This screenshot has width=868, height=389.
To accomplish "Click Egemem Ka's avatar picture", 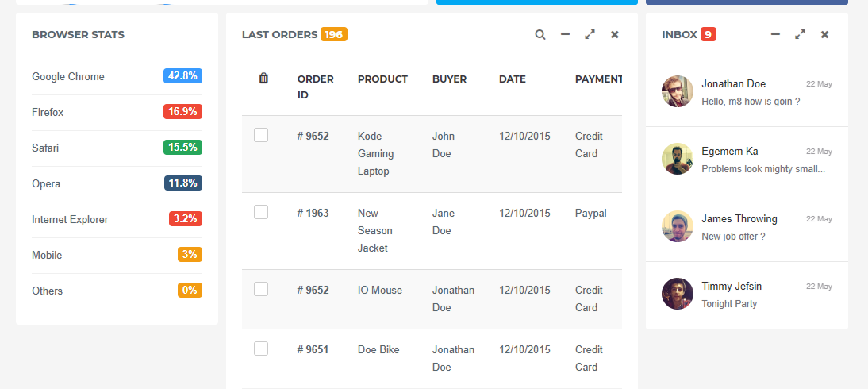I will (678, 159).
